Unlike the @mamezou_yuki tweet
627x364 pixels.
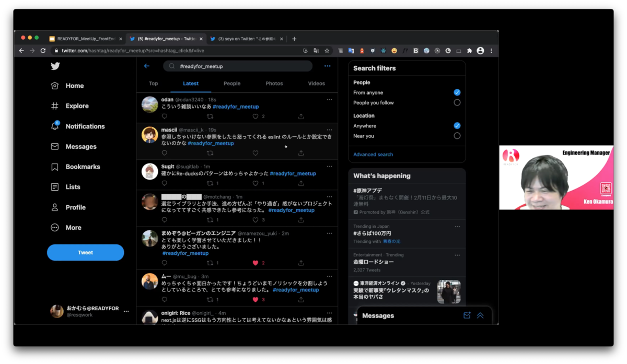tap(256, 263)
